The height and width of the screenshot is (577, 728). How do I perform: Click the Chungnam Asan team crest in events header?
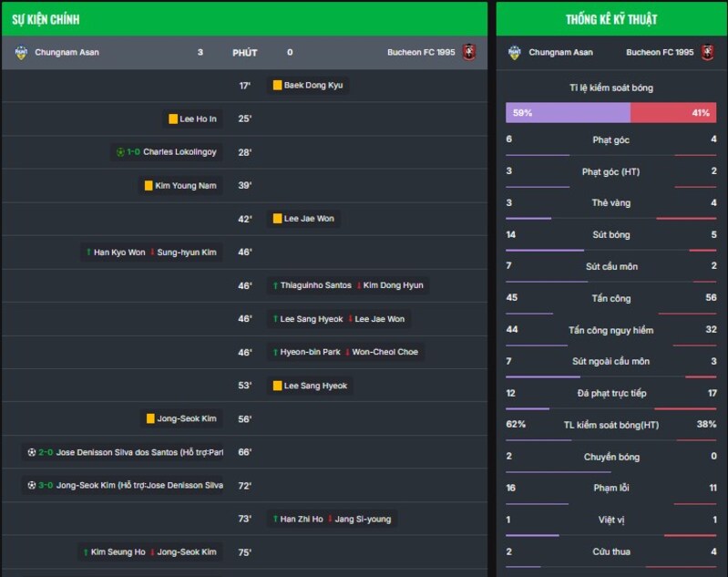[x=21, y=53]
